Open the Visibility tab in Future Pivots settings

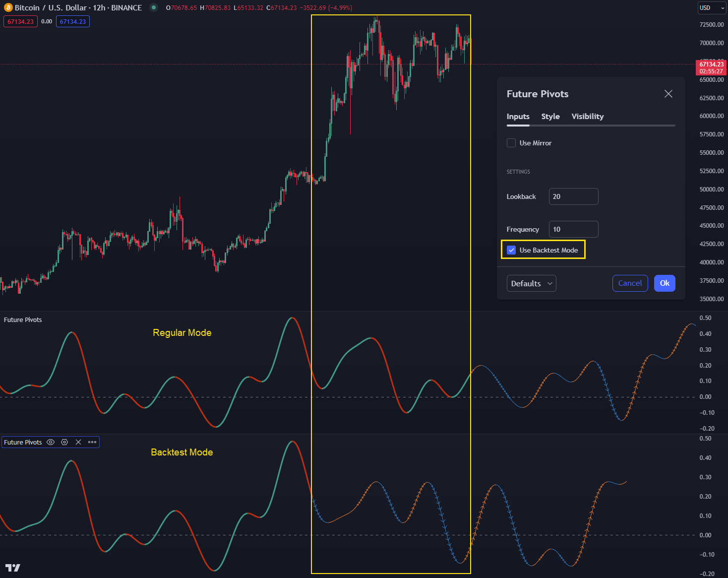587,116
